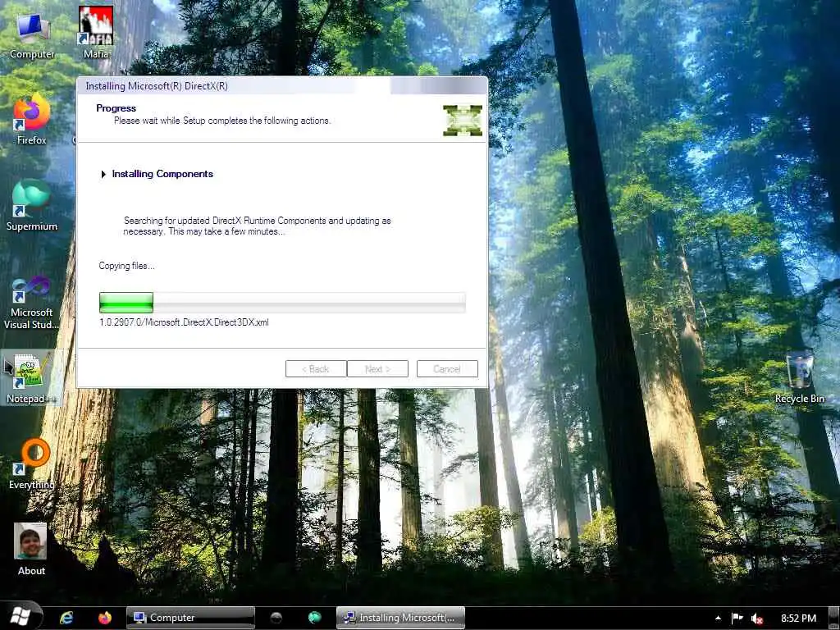The image size is (840, 630).
Task: Click the Show Desktop strip at the taskbar end
Action: (834, 619)
